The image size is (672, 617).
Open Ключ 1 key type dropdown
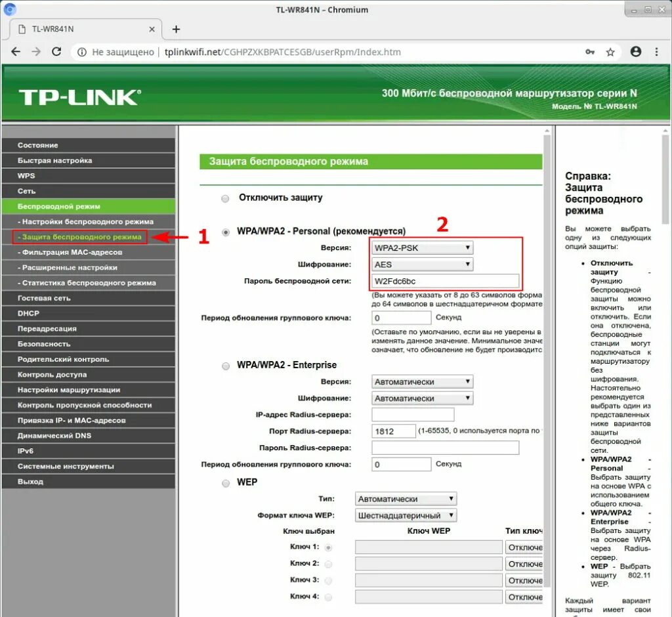point(524,547)
